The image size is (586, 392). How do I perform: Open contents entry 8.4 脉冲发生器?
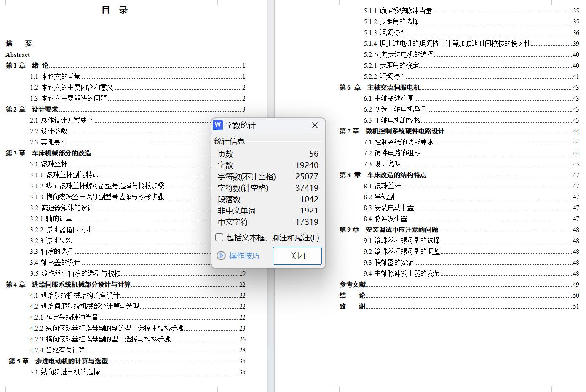(x=471, y=219)
